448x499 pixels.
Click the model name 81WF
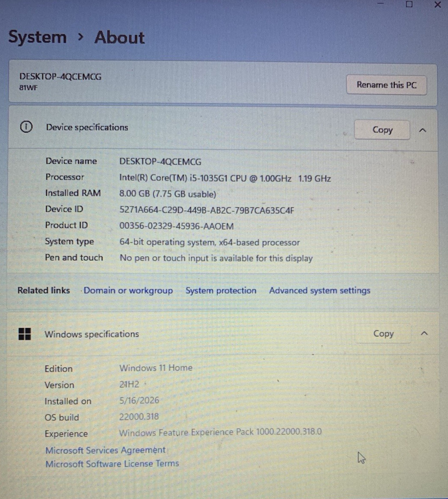click(28, 88)
